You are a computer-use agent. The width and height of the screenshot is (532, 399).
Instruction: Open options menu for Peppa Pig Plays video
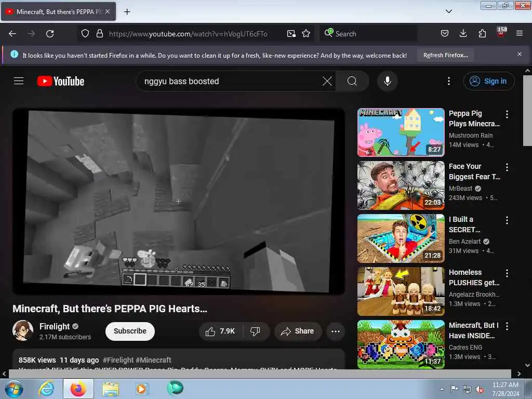point(507,114)
